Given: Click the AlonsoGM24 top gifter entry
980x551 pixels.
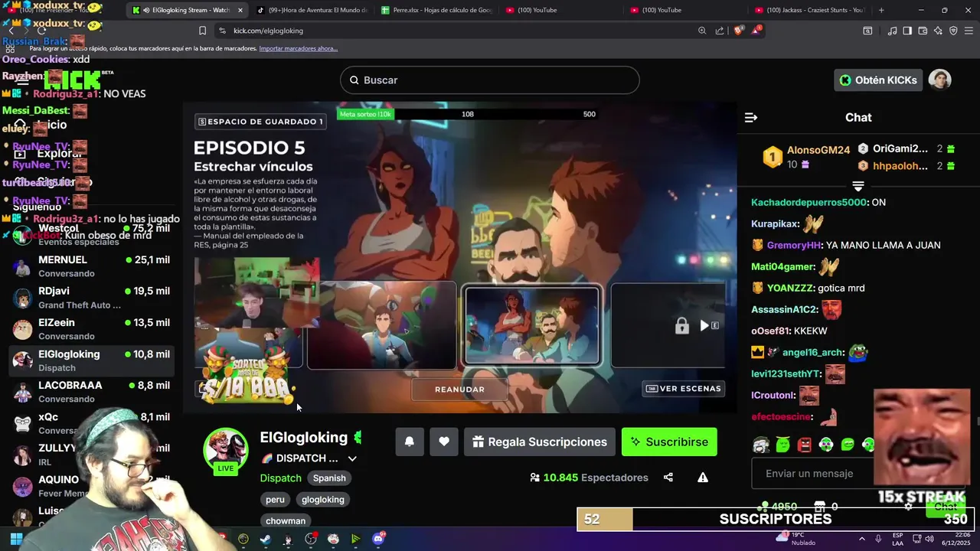Looking at the screenshot, I should [806, 157].
